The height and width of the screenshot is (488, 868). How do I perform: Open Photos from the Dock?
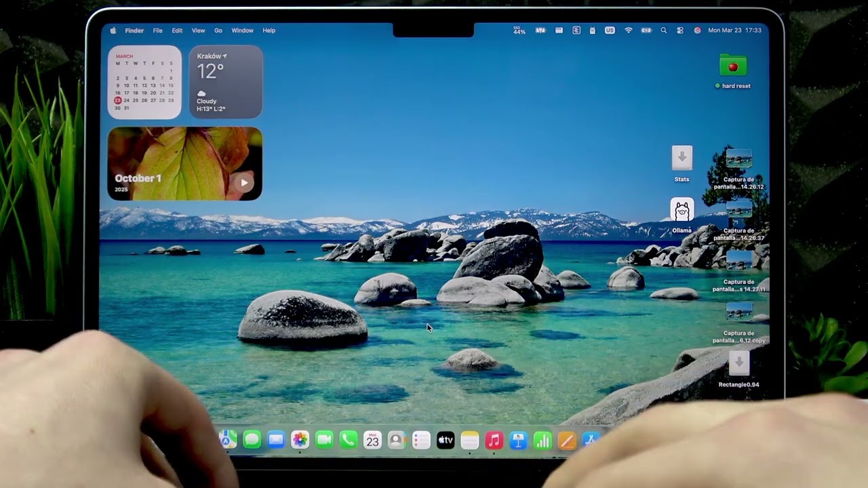click(300, 441)
